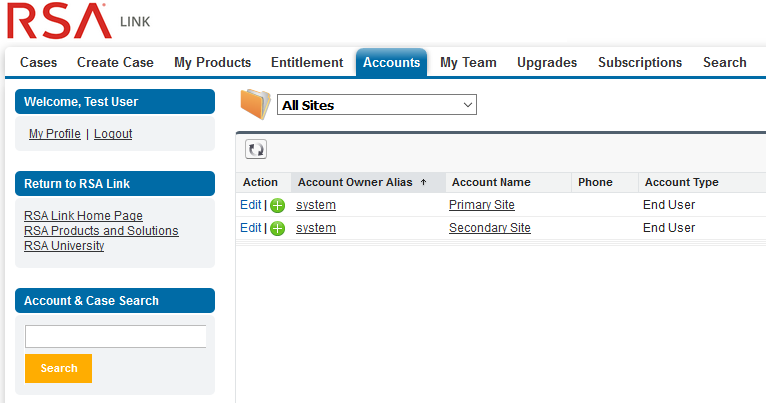
Task: Click Edit for the Secondary Site row
Action: (251, 228)
